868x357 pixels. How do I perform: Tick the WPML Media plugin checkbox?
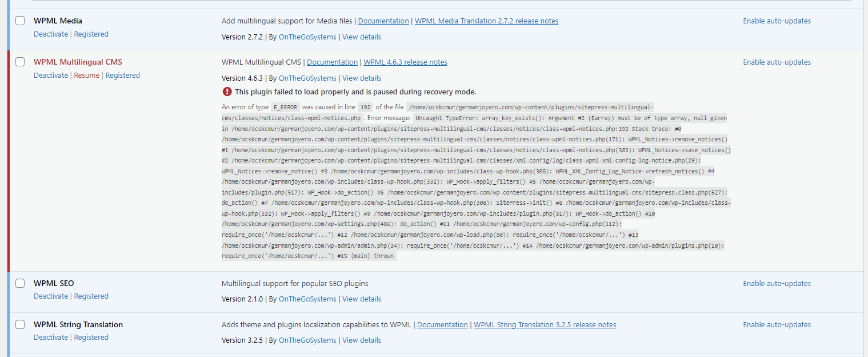click(x=20, y=21)
